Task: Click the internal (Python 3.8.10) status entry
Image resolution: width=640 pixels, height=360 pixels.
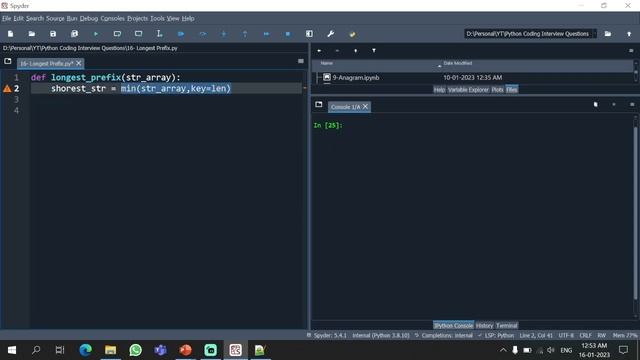Action: coord(381,336)
